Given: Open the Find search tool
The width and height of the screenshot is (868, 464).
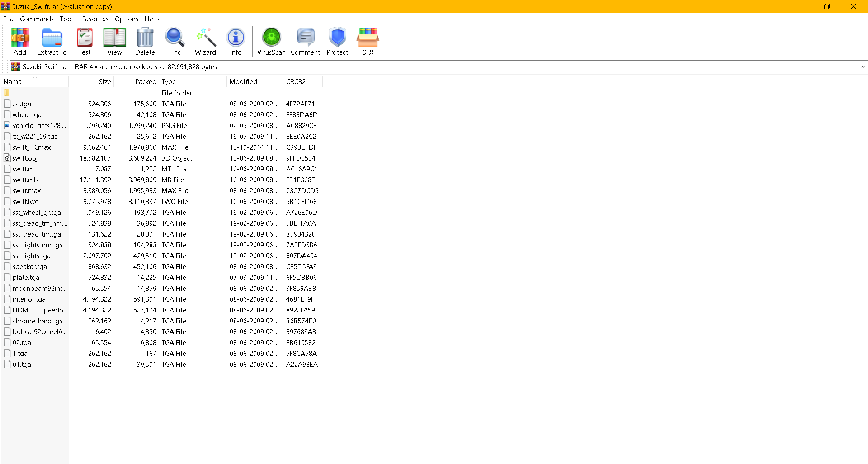Looking at the screenshot, I should tap(175, 38).
